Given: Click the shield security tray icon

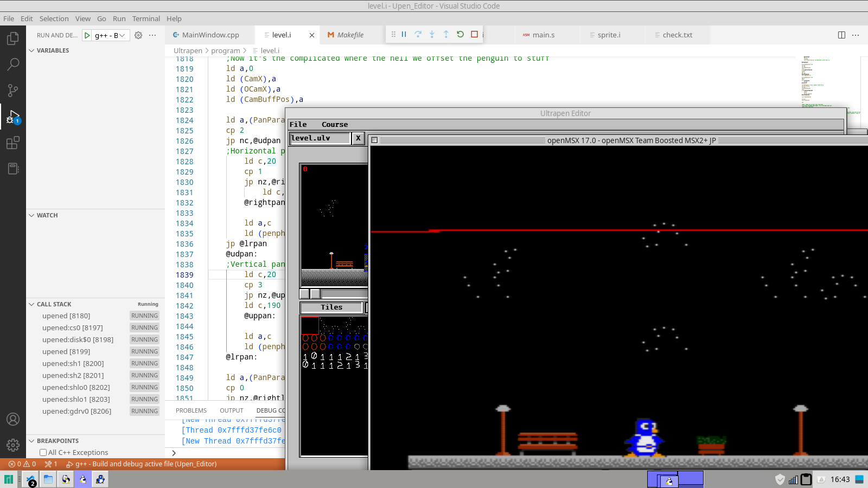Looking at the screenshot, I should (x=780, y=479).
